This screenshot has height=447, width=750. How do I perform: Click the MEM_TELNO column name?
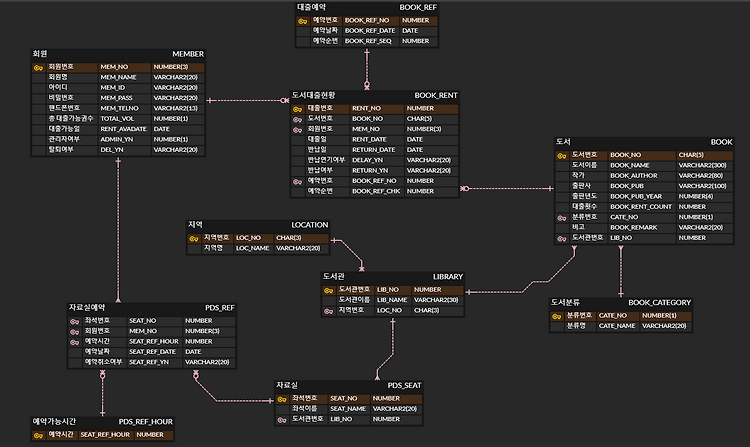tap(119, 109)
